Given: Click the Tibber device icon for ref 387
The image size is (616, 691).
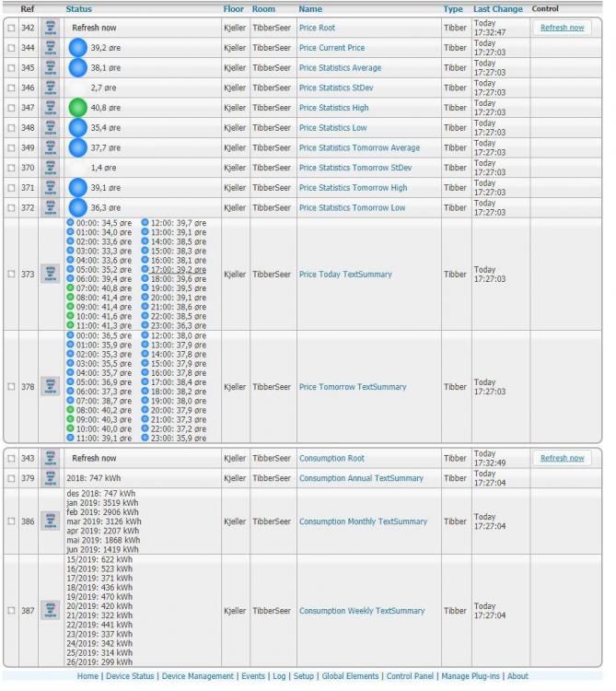Looking at the screenshot, I should click(x=51, y=610).
